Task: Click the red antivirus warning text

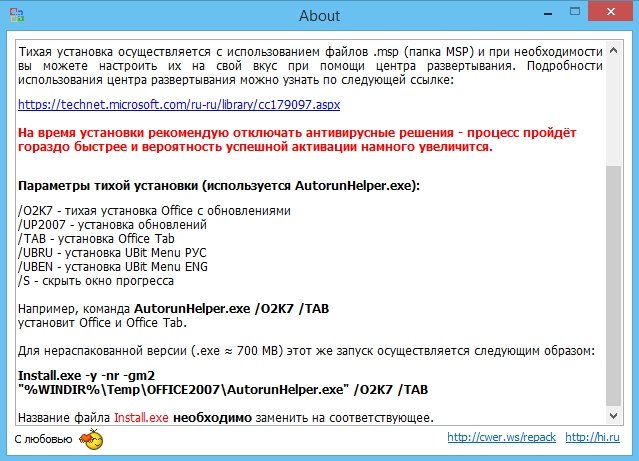Action: [x=297, y=140]
